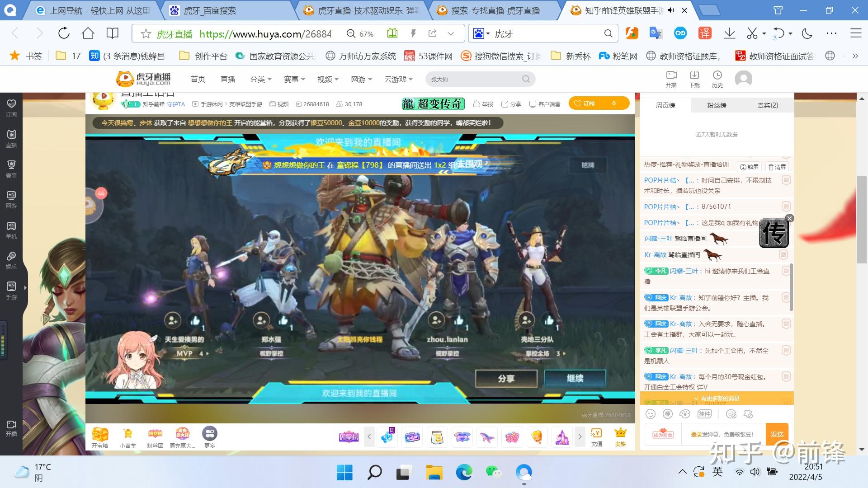
Task: Open the 开宝箱 treasure chest panel
Action: coord(100,435)
